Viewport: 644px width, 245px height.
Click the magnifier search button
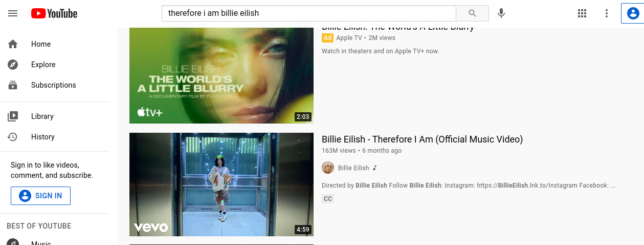tap(472, 13)
